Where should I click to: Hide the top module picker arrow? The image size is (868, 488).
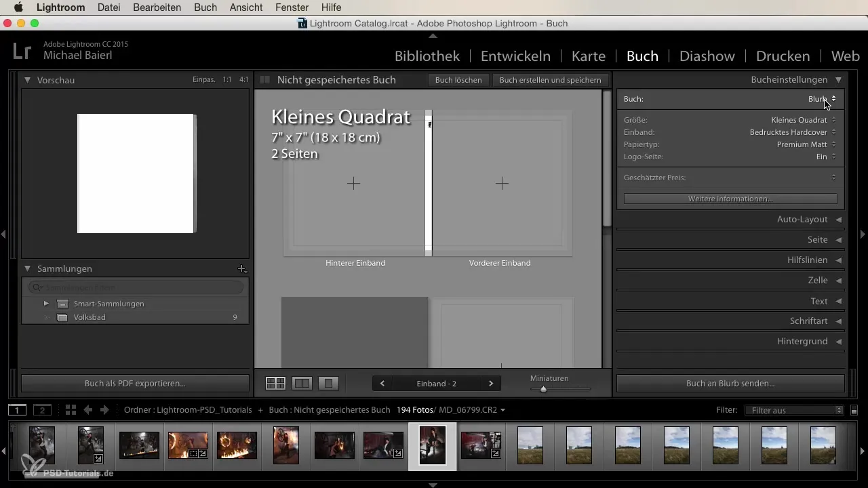click(x=433, y=35)
